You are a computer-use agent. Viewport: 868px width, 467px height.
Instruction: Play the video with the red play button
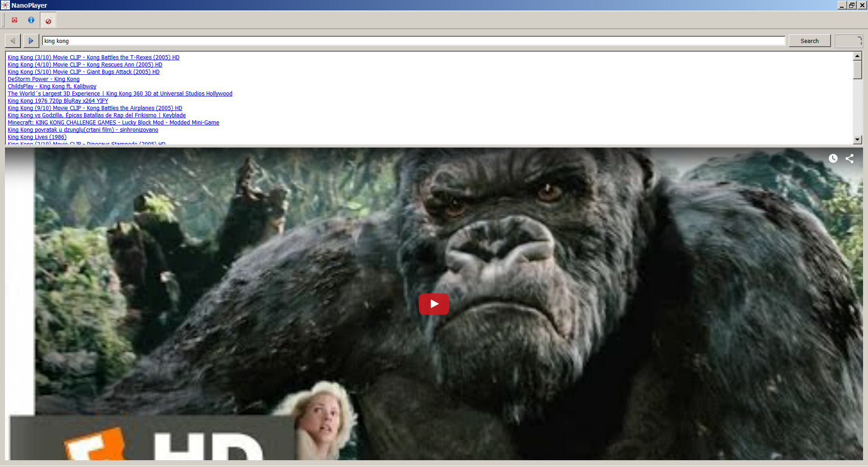coord(434,304)
